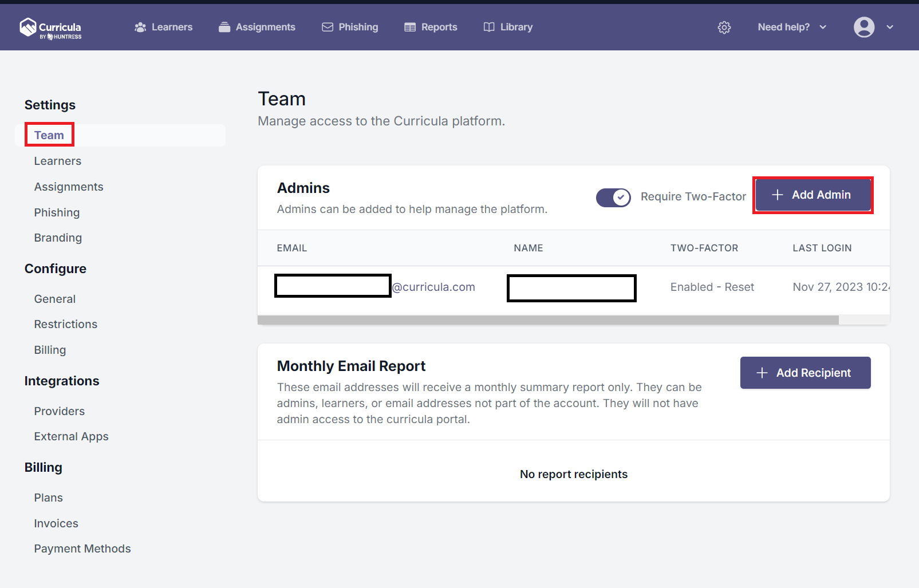The height and width of the screenshot is (588, 919).
Task: Click the Add Admin button
Action: coord(812,195)
